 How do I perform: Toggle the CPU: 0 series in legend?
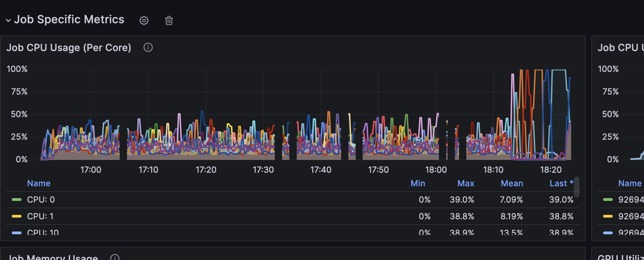pyautogui.click(x=41, y=200)
